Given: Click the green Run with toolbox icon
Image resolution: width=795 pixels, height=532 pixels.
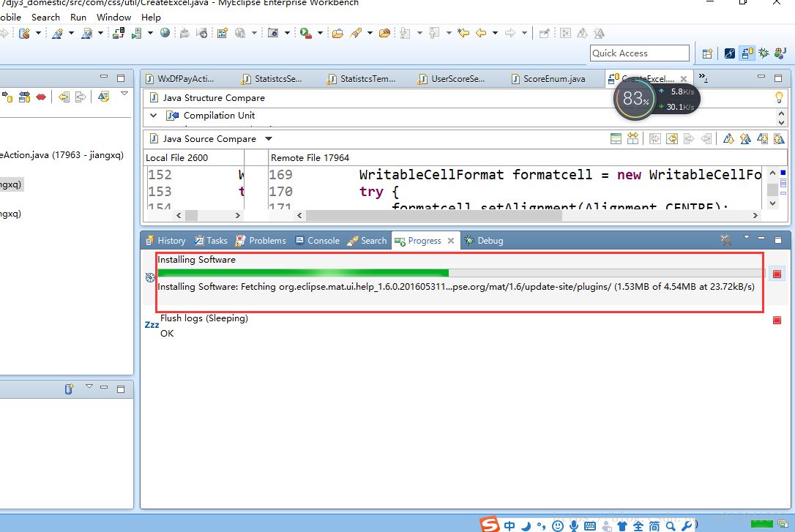Looking at the screenshot, I should [305, 34].
